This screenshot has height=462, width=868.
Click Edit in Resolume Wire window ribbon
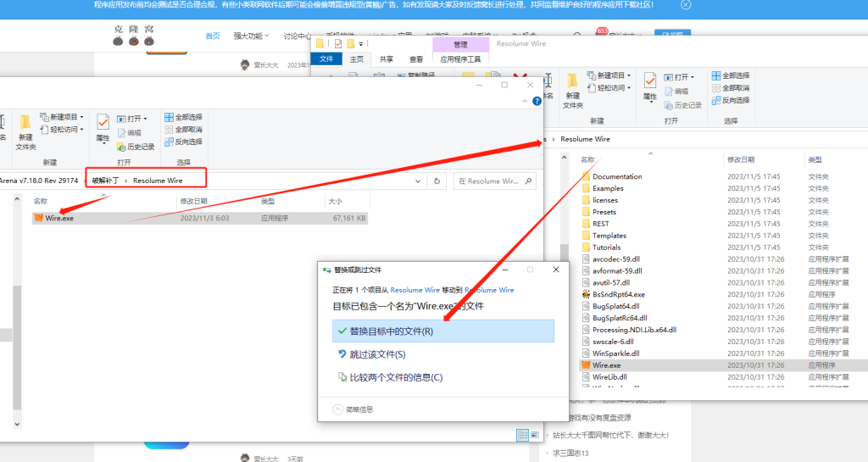click(676, 92)
